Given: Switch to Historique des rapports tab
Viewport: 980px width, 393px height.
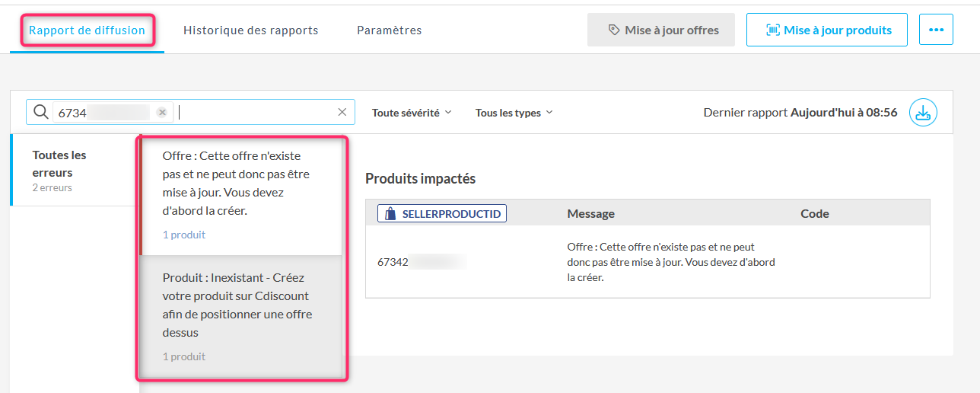Looking at the screenshot, I should click(x=250, y=30).
